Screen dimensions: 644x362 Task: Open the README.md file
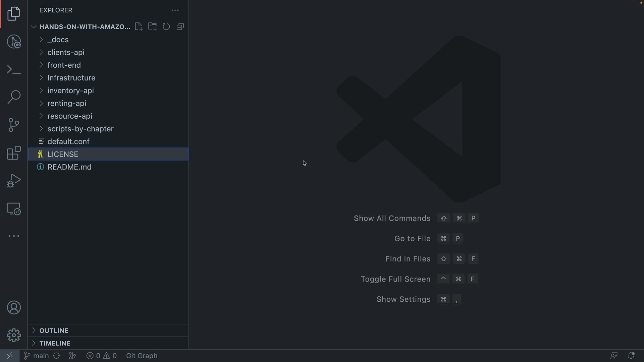pos(69,167)
